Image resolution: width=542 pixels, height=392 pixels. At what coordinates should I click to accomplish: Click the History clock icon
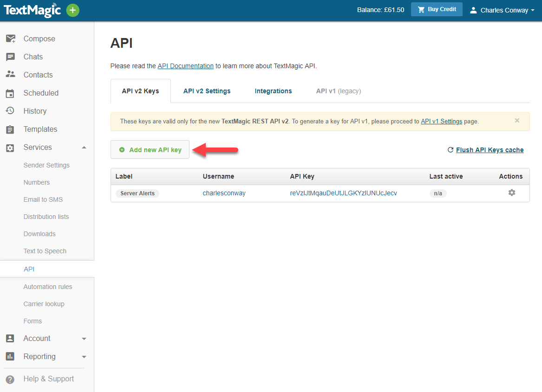coord(10,111)
